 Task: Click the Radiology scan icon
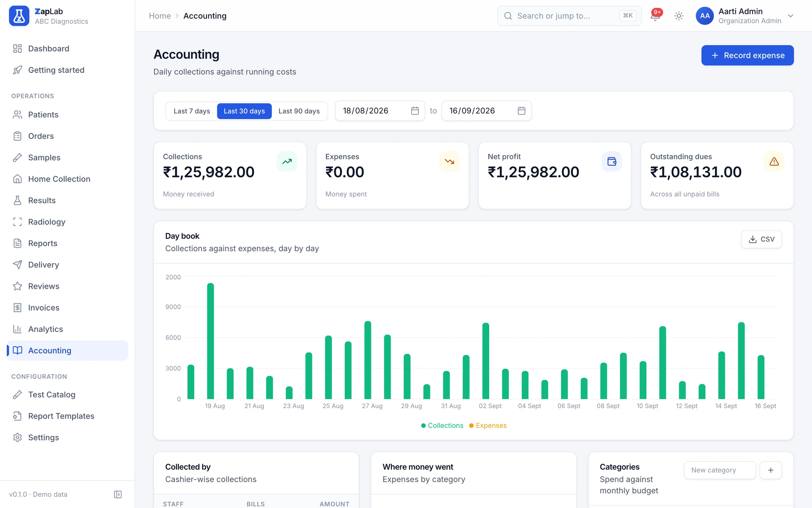17,222
